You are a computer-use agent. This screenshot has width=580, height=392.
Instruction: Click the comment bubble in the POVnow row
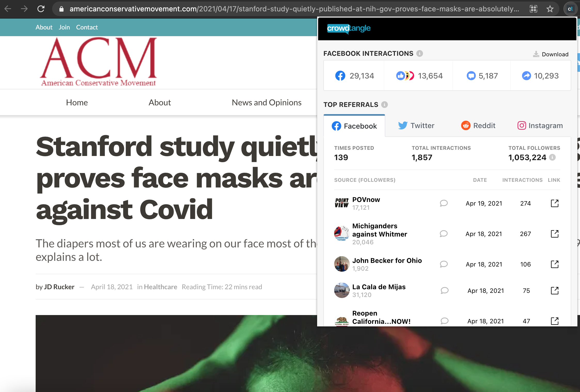444,203
